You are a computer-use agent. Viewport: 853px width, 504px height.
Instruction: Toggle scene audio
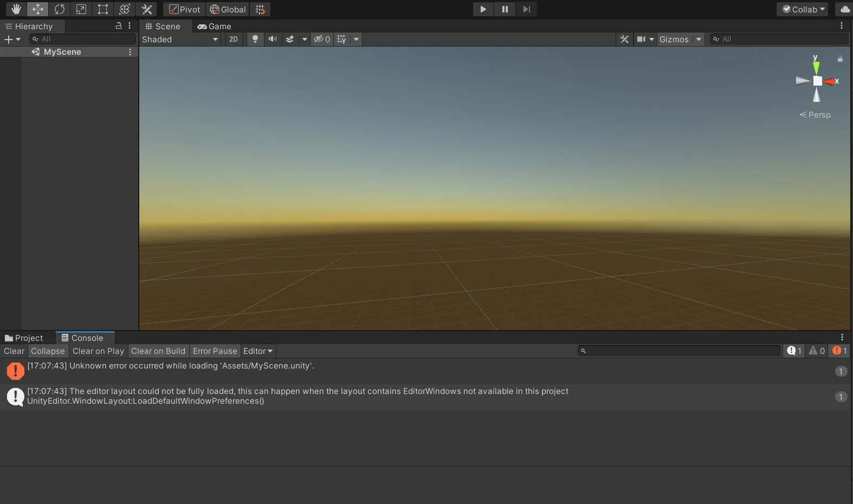[273, 39]
